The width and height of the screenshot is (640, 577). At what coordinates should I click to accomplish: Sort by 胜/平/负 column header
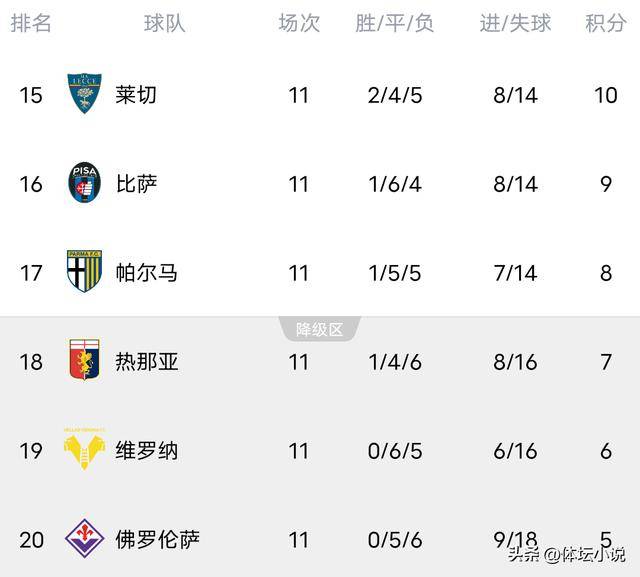click(394, 23)
